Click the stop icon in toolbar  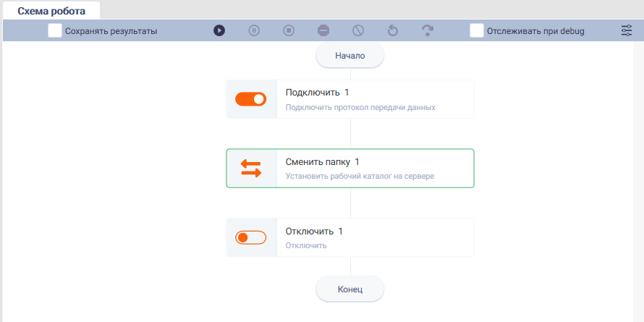[x=289, y=30]
